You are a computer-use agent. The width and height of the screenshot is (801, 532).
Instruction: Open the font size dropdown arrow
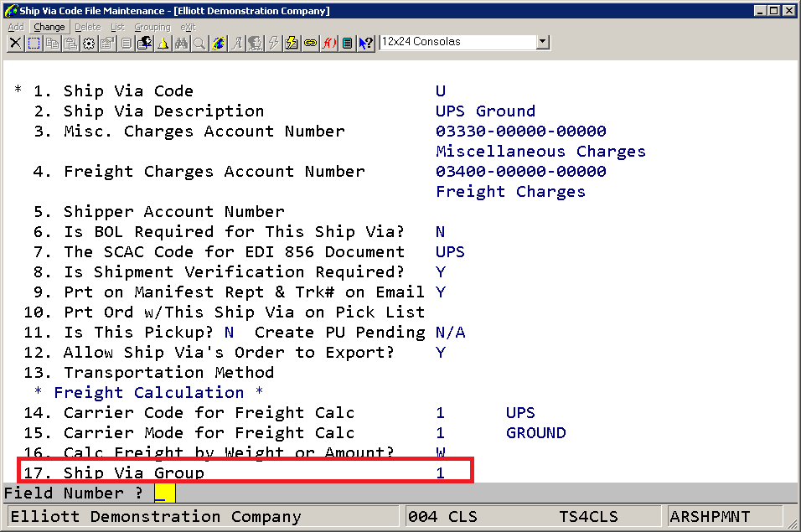[542, 42]
